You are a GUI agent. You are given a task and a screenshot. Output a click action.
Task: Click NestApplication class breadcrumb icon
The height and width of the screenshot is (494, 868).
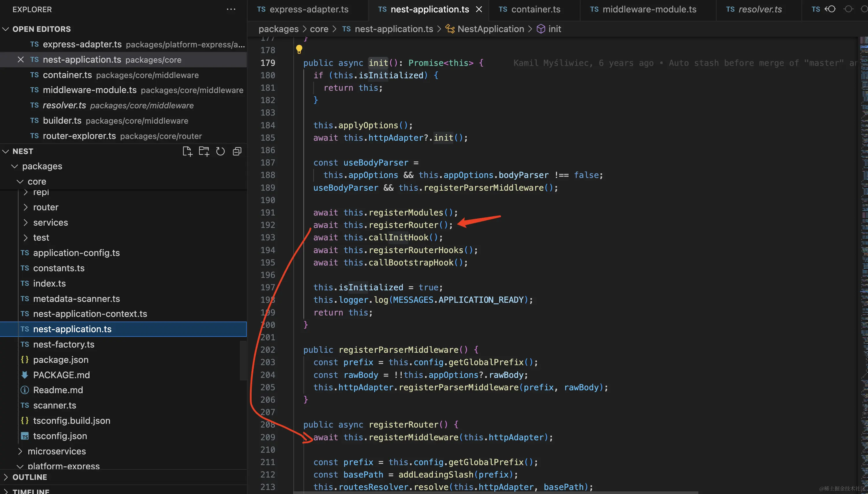coord(450,29)
